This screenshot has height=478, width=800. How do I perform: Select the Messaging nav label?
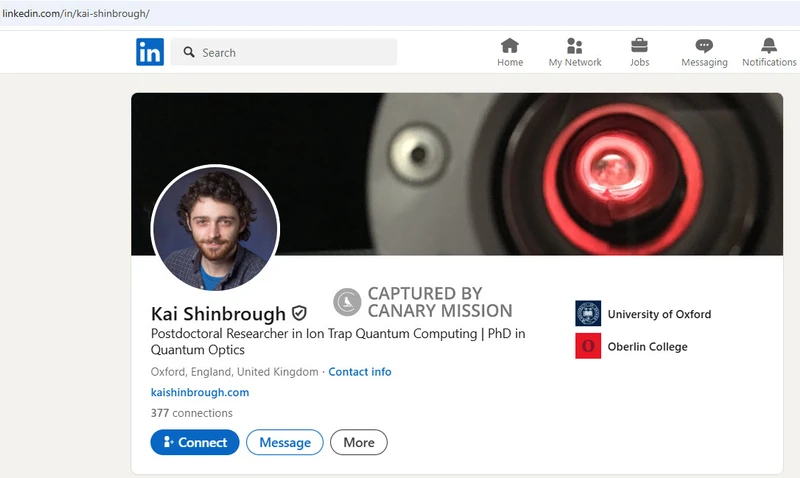click(704, 62)
